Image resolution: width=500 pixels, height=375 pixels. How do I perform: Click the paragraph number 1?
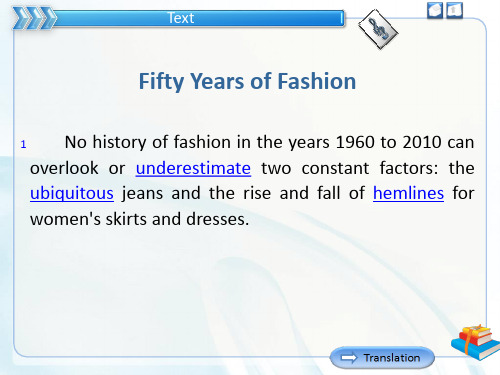(x=23, y=144)
